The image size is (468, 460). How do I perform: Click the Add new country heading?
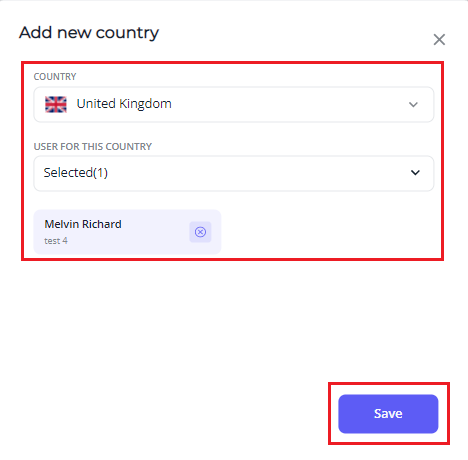(x=89, y=33)
